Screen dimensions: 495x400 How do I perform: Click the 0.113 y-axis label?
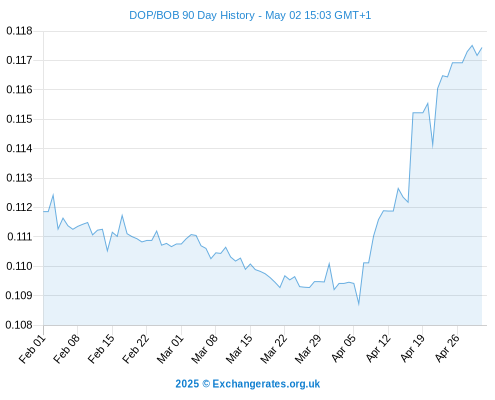pos(19,178)
